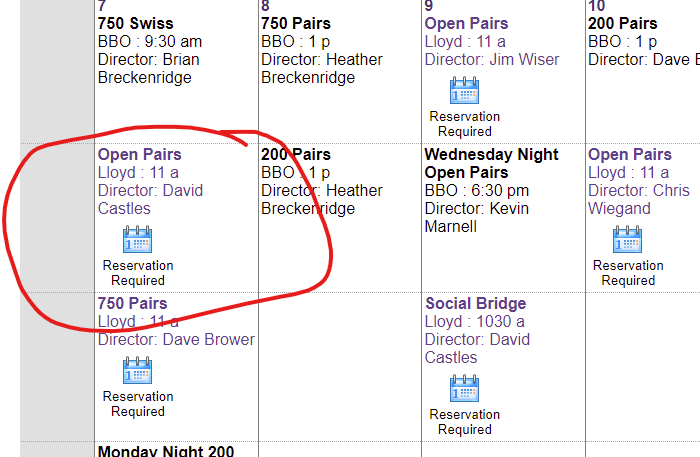
Task: Open the 200 Pairs event on day 10
Action: click(x=622, y=23)
